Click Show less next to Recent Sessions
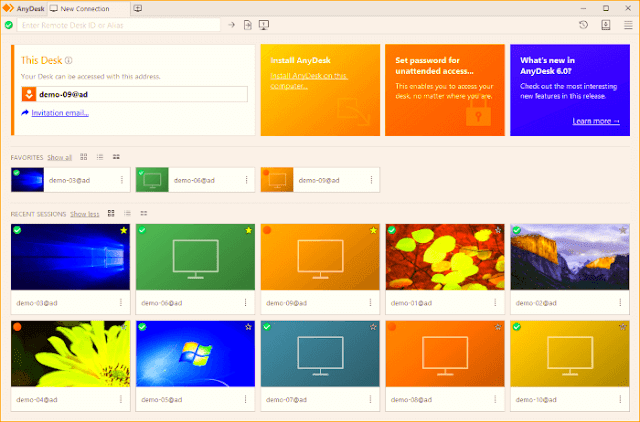The width and height of the screenshot is (640, 422). [84, 214]
